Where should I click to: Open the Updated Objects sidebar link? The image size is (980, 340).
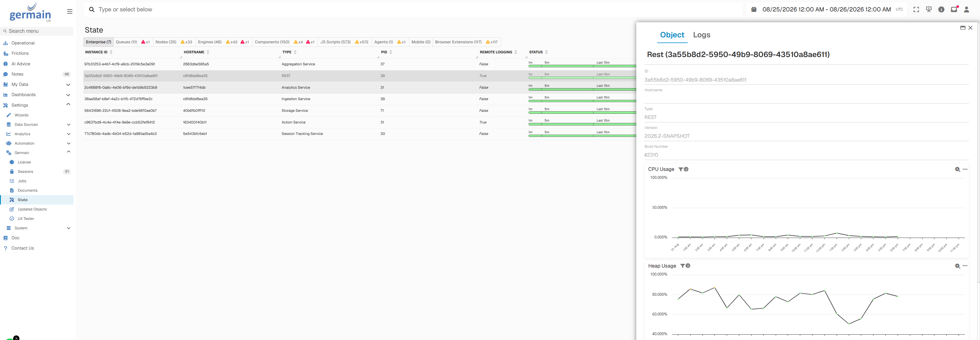[x=32, y=209]
